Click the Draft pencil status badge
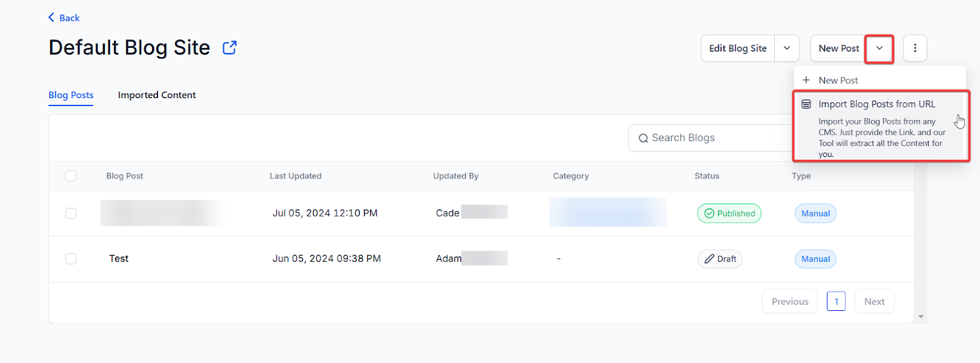The height and width of the screenshot is (363, 980). click(x=720, y=259)
